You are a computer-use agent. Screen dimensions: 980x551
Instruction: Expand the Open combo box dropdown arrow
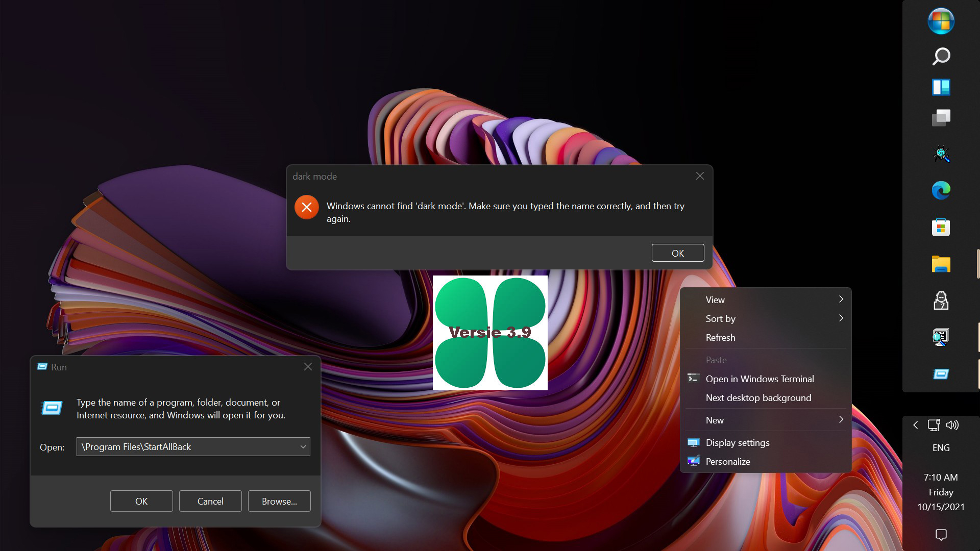point(303,447)
